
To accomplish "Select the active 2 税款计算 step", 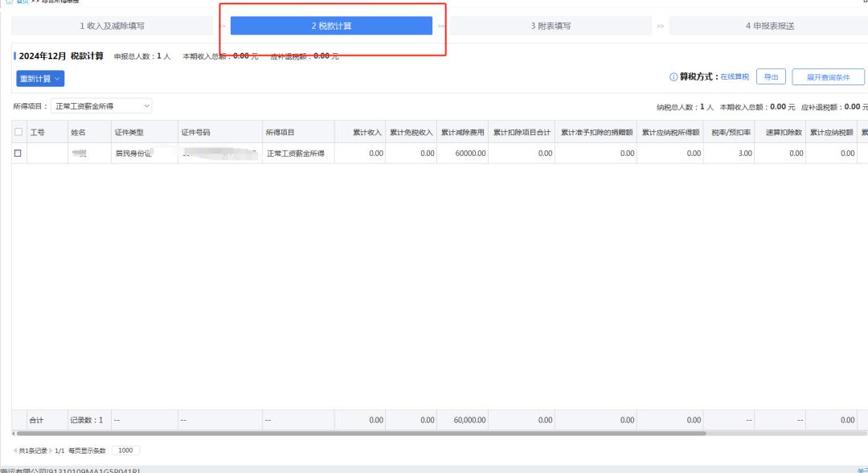I will 331,27.
